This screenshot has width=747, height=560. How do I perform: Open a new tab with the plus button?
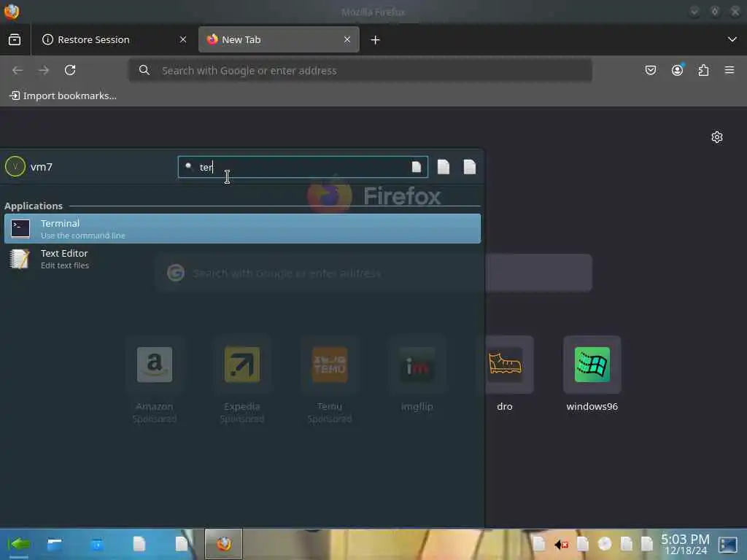(376, 40)
